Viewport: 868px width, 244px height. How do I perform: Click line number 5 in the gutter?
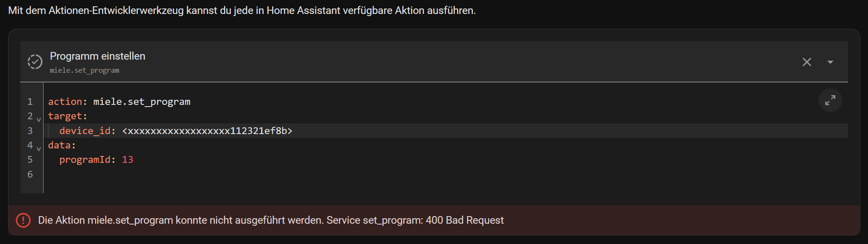pos(30,160)
